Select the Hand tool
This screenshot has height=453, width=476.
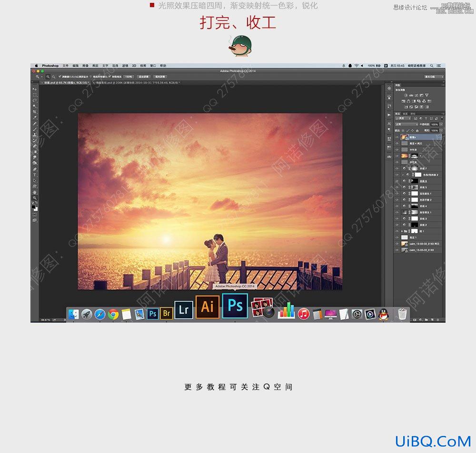pyautogui.click(x=35, y=192)
